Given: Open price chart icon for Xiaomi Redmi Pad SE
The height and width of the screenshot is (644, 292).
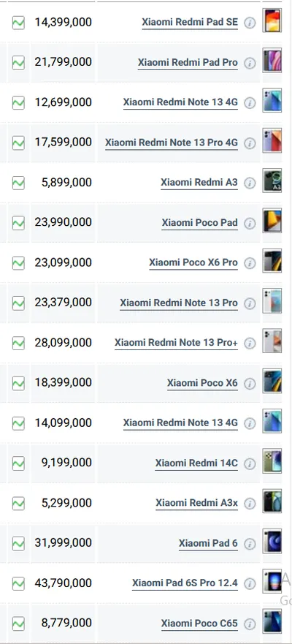Looking at the screenshot, I should pyautogui.click(x=18, y=23).
